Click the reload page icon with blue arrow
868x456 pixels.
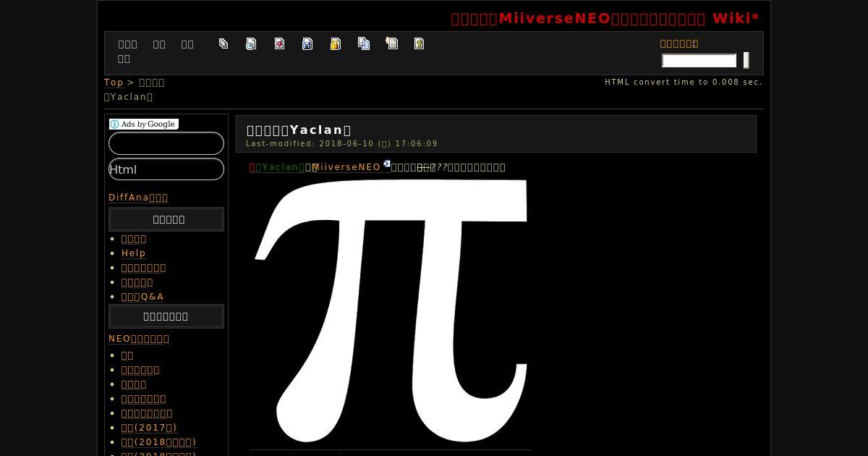tap(251, 43)
